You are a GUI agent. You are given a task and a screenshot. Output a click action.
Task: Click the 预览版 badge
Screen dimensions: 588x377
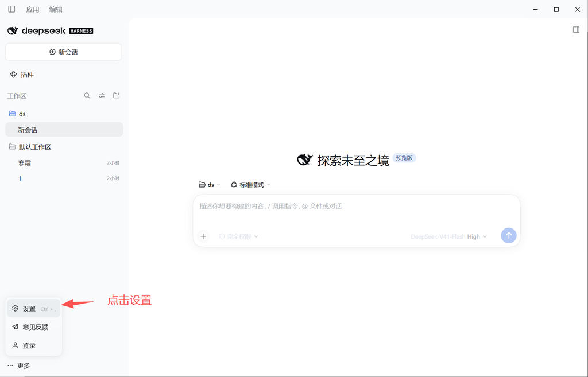(x=404, y=158)
